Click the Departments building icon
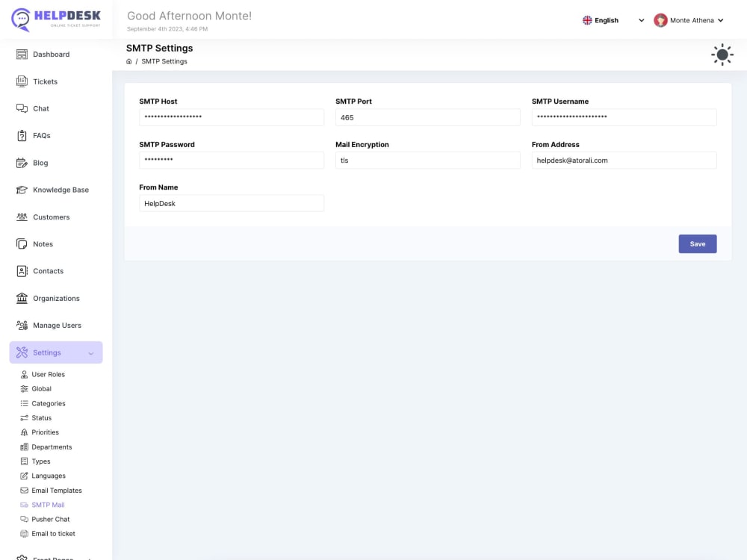Viewport: 747px width, 560px height. (25, 447)
